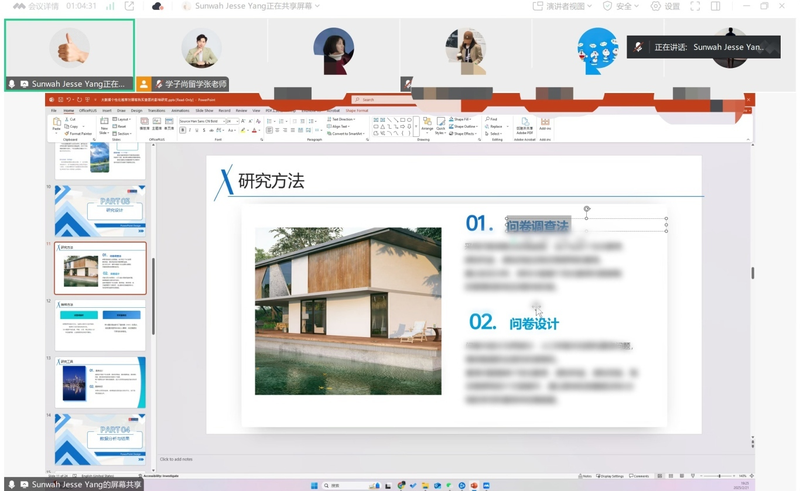The height and width of the screenshot is (491, 800).
Task: Click the '02. 问卷设计' heading on slide
Action: pyautogui.click(x=514, y=322)
